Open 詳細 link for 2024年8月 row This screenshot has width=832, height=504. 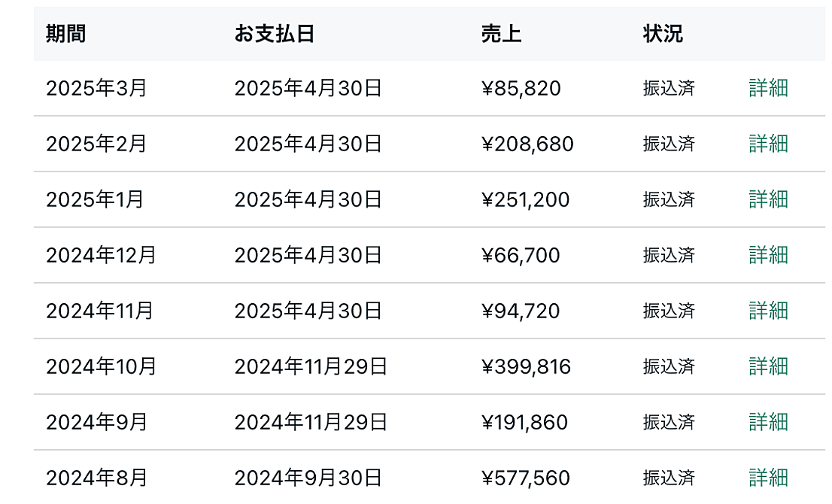[x=768, y=478]
